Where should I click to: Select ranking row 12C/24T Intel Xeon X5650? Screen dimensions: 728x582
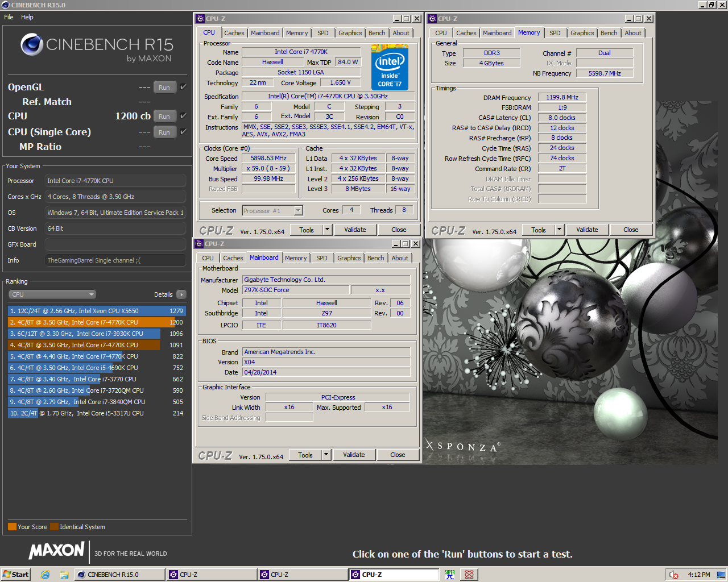[x=96, y=311]
